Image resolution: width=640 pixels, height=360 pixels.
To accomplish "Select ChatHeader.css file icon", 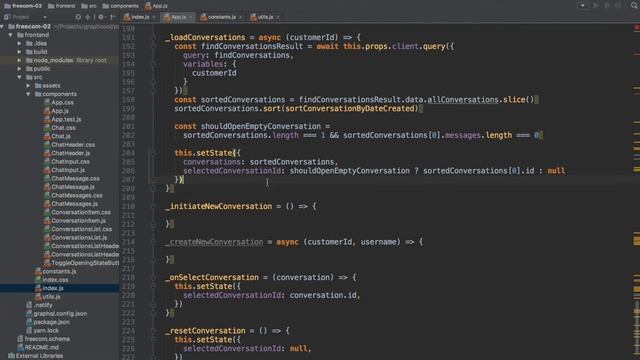I will pos(47,144).
